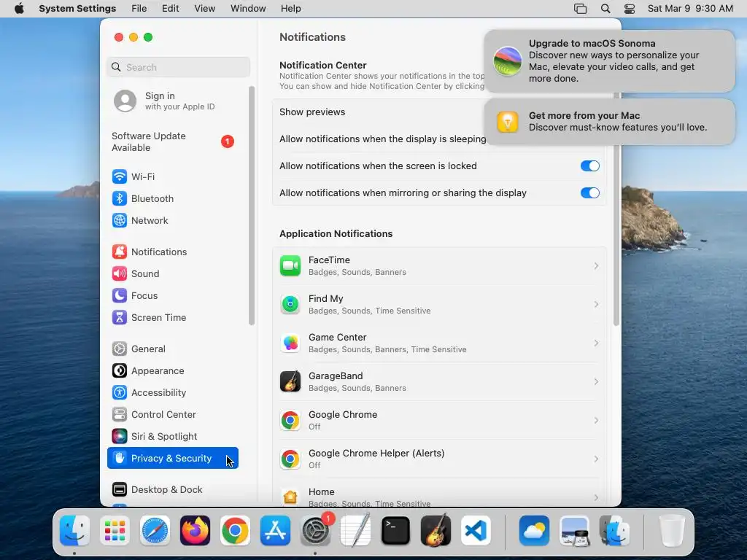The image size is (747, 560).
Task: Open the Edit menu
Action: pos(170,9)
